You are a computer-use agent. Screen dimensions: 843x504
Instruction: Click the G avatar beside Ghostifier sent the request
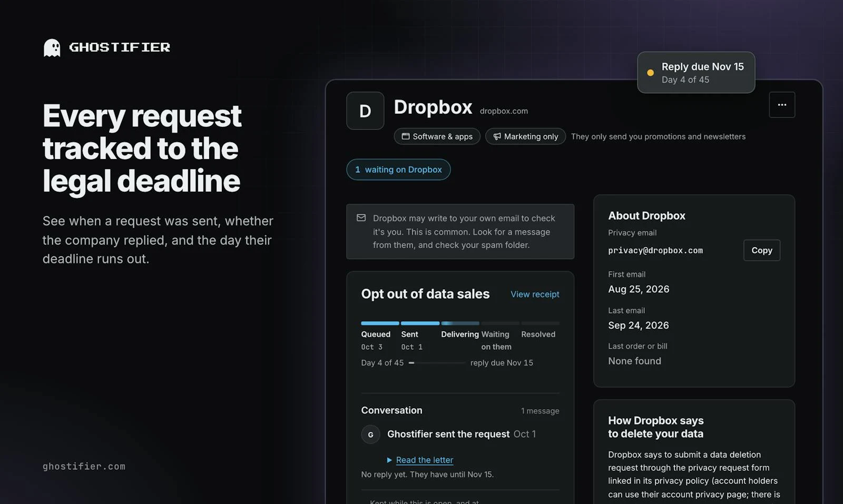(x=370, y=434)
